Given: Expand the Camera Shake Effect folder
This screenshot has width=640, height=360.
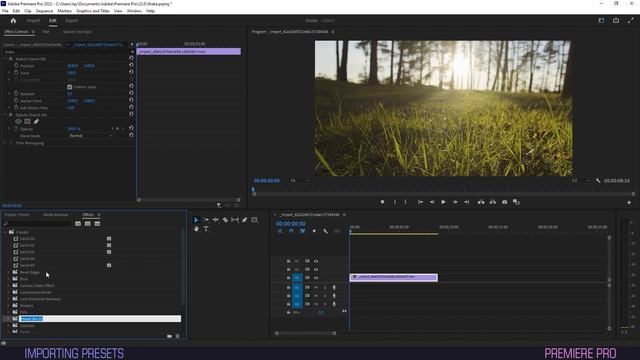Looking at the screenshot, I should (9, 286).
